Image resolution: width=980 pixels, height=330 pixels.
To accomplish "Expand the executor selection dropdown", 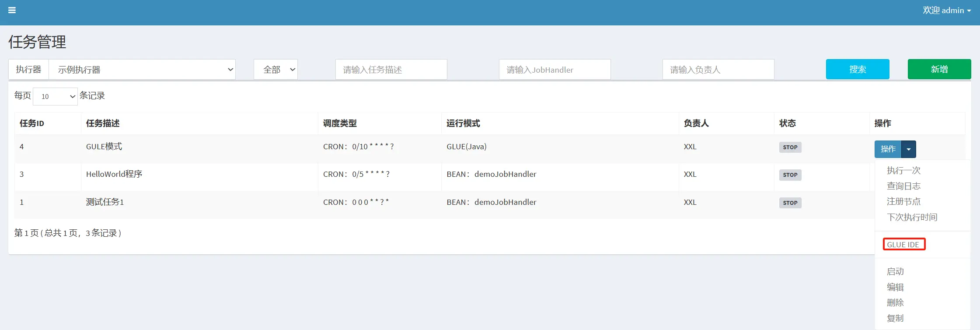I will (142, 70).
